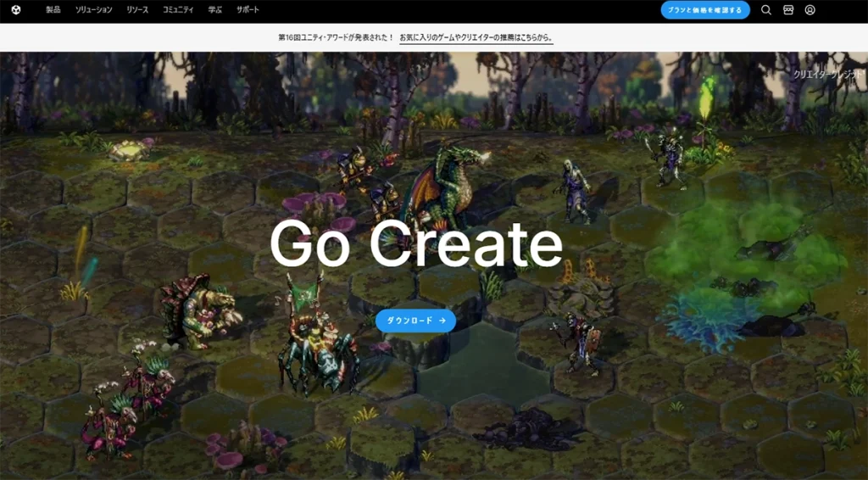868x480 pixels.
Task: Follow the お気に入りのゲームやクリエイター link
Action: 476,37
